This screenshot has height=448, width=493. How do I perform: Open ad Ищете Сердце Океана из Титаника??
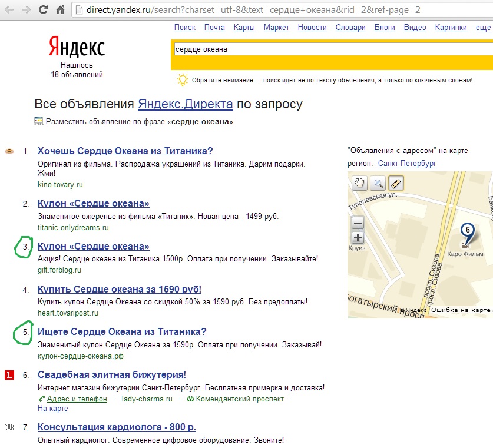click(x=122, y=332)
